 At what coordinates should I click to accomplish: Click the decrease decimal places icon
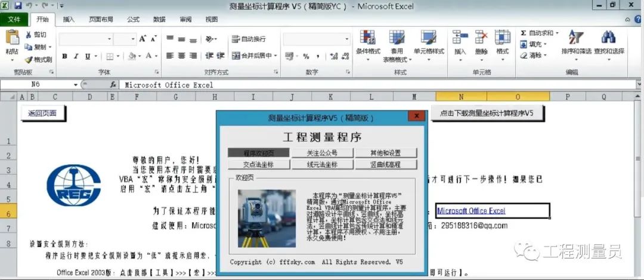345,56
